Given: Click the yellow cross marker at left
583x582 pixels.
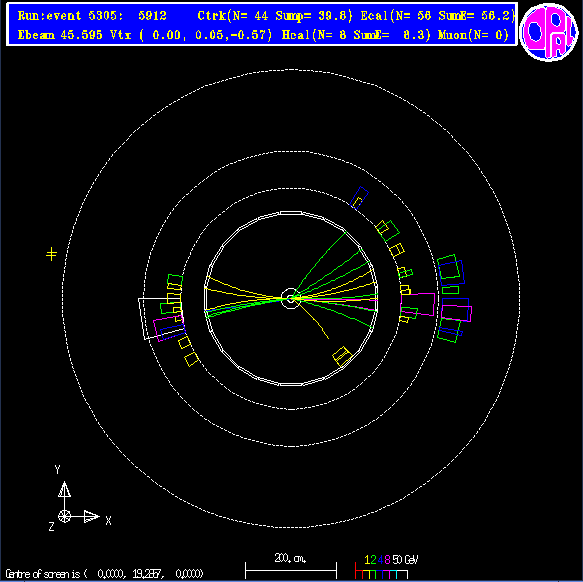Looking at the screenshot, I should pyautogui.click(x=51, y=254).
